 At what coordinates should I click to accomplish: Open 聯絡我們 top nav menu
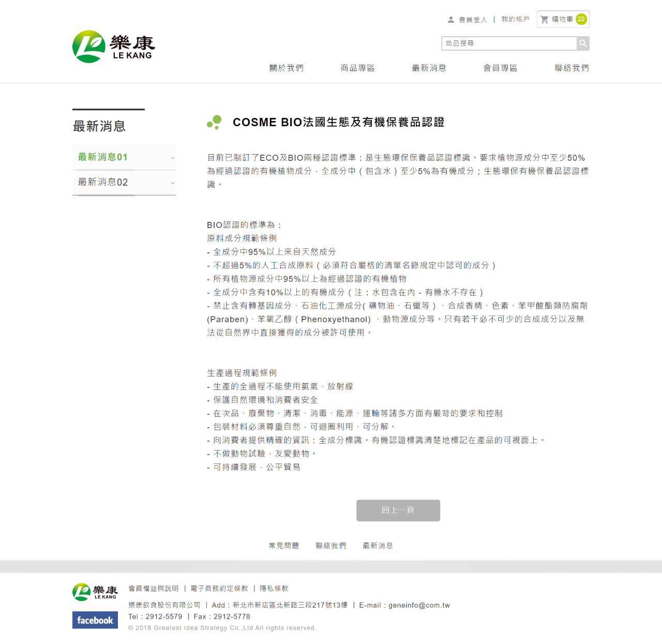coord(572,68)
